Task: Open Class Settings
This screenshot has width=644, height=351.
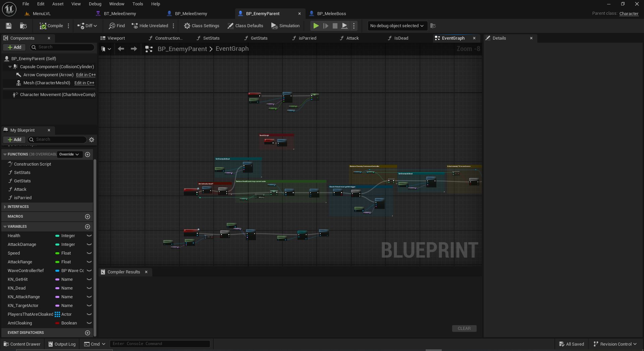Action: 202,26
